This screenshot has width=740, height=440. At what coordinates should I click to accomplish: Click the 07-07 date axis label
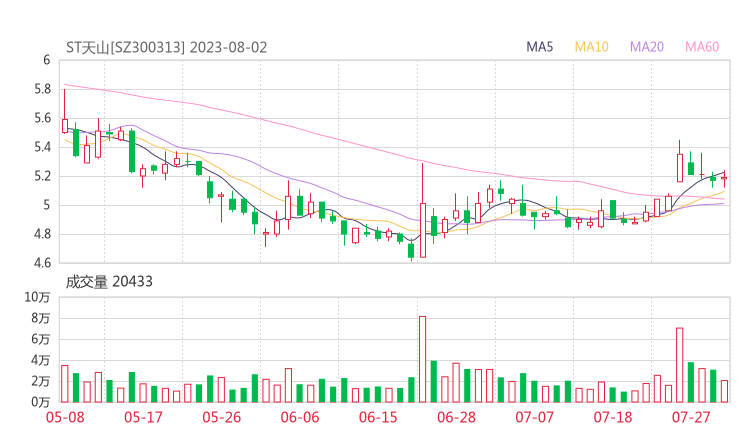pyautogui.click(x=534, y=417)
